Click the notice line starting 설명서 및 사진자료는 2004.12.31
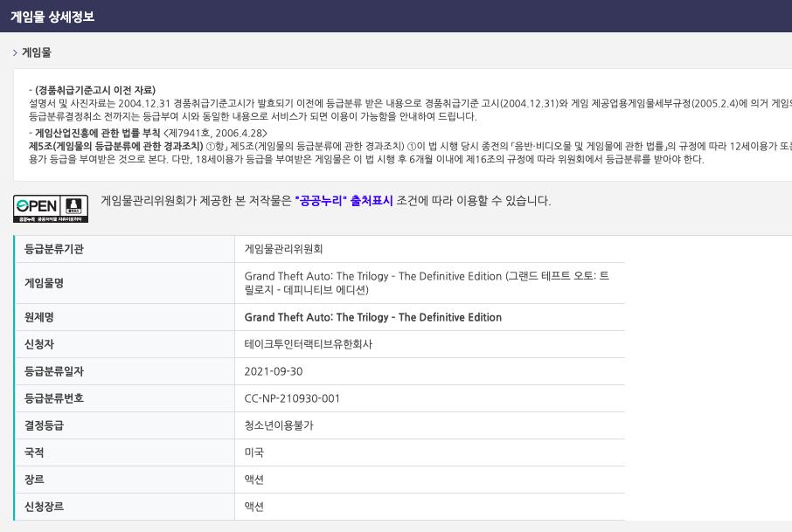The height and width of the screenshot is (532, 792). [410, 103]
